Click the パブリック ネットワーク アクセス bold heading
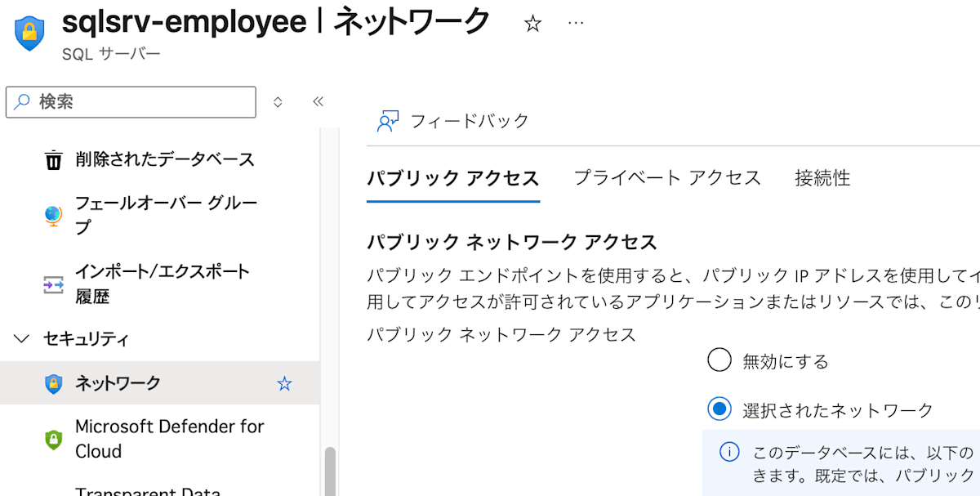Image resolution: width=980 pixels, height=496 pixels. tap(512, 242)
